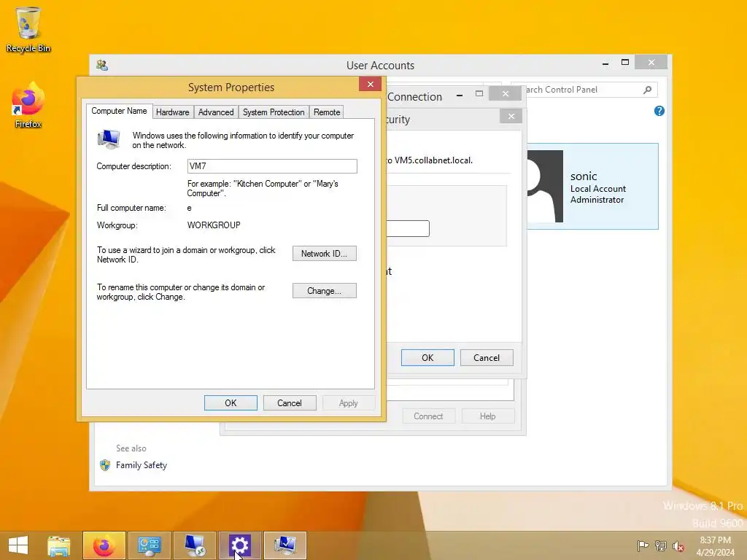747x560 pixels.
Task: Edit the Computer description field
Action: click(x=272, y=166)
